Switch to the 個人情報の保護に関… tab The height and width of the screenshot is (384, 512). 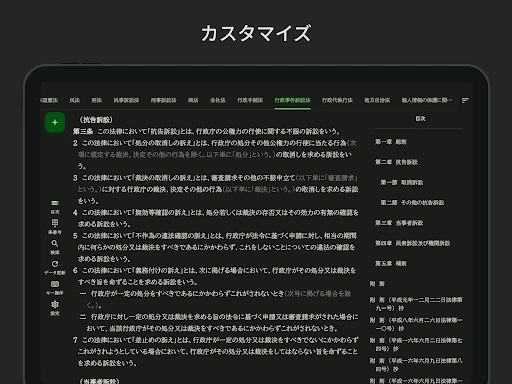tap(427, 100)
